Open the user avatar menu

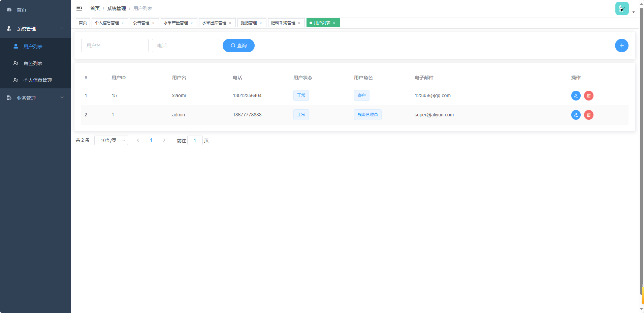[x=622, y=8]
